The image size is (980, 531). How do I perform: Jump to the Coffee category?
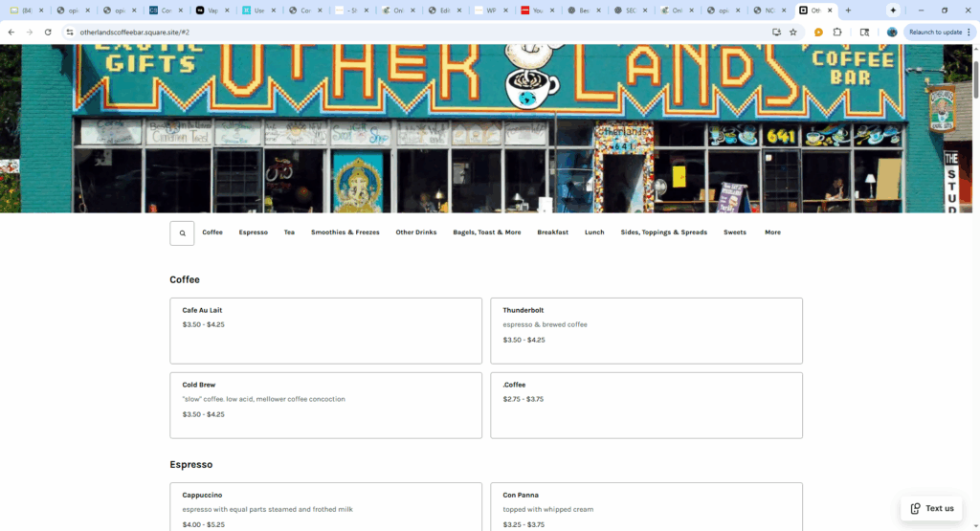(212, 232)
